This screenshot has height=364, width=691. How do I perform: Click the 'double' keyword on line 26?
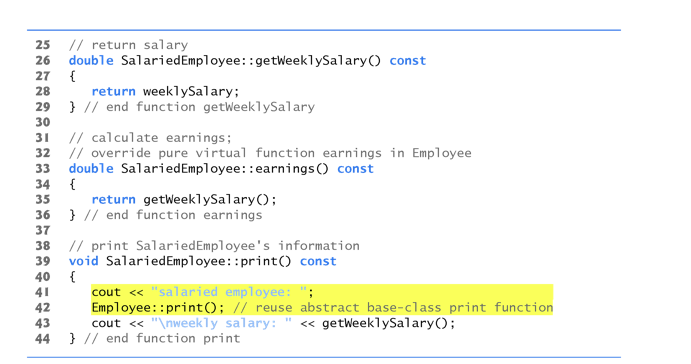click(x=91, y=60)
